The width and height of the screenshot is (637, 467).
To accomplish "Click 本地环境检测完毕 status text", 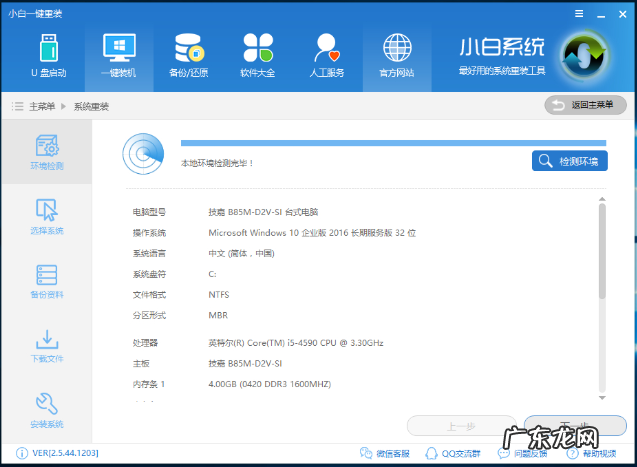I will 217,163.
